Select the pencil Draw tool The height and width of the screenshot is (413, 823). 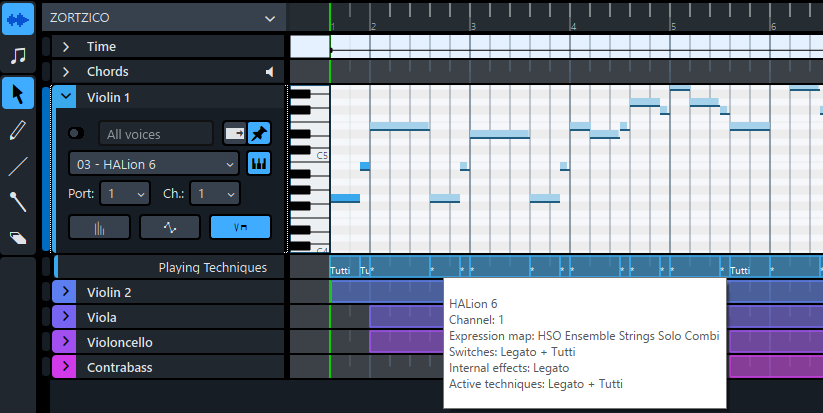click(18, 130)
